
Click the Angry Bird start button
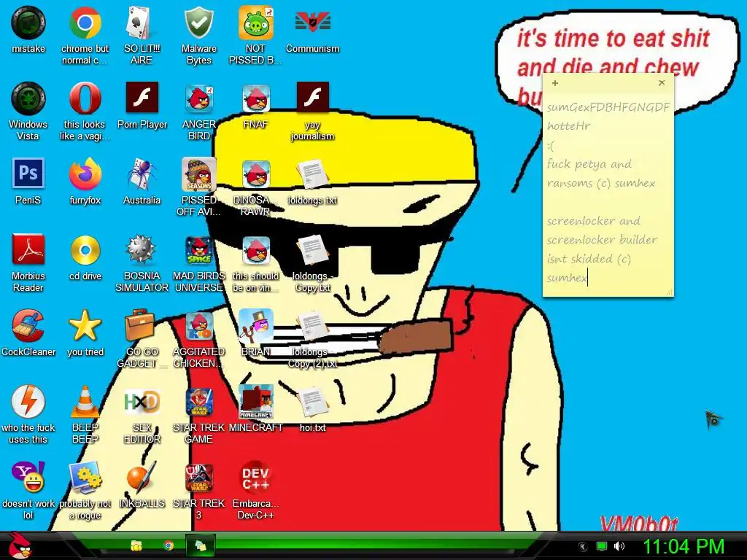(x=20, y=545)
